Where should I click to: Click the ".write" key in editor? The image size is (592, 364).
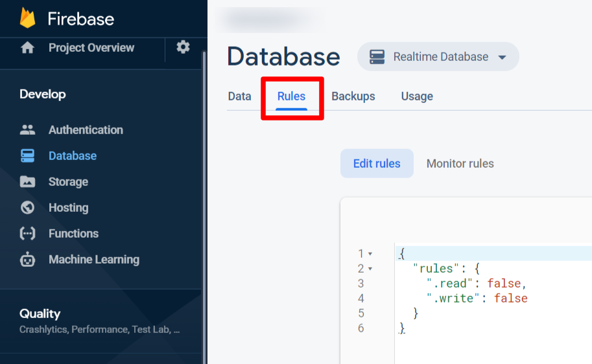tap(453, 299)
